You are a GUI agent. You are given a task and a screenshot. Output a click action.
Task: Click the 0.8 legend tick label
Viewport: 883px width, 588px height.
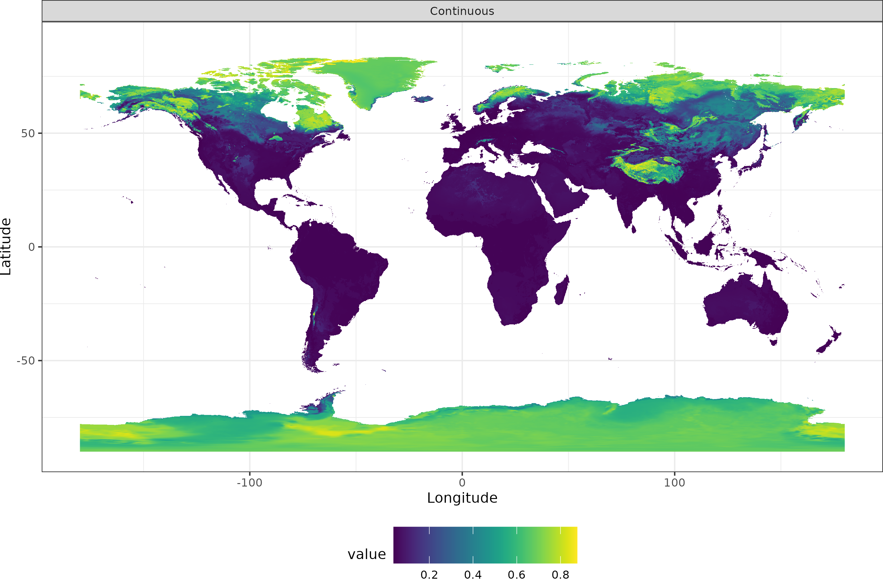pos(560,575)
